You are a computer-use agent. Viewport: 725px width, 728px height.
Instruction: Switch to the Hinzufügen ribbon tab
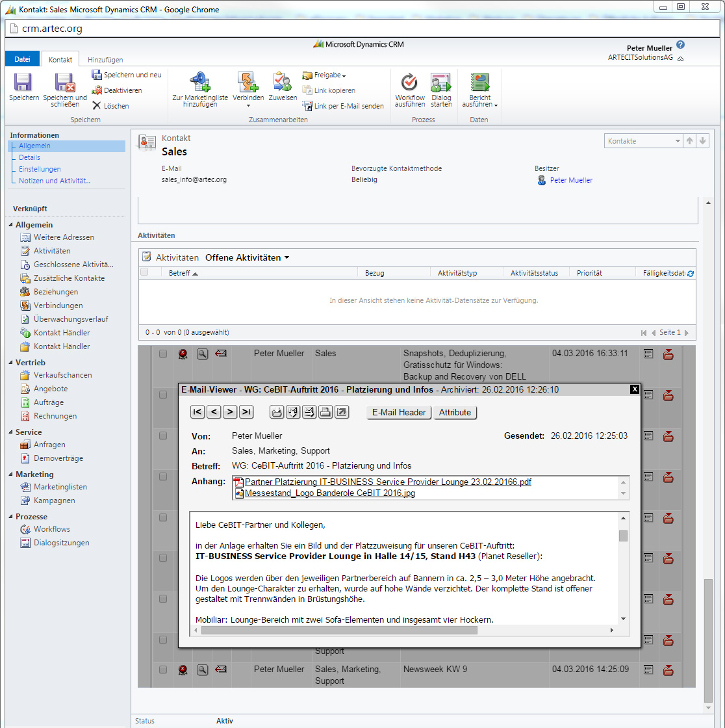pos(105,60)
